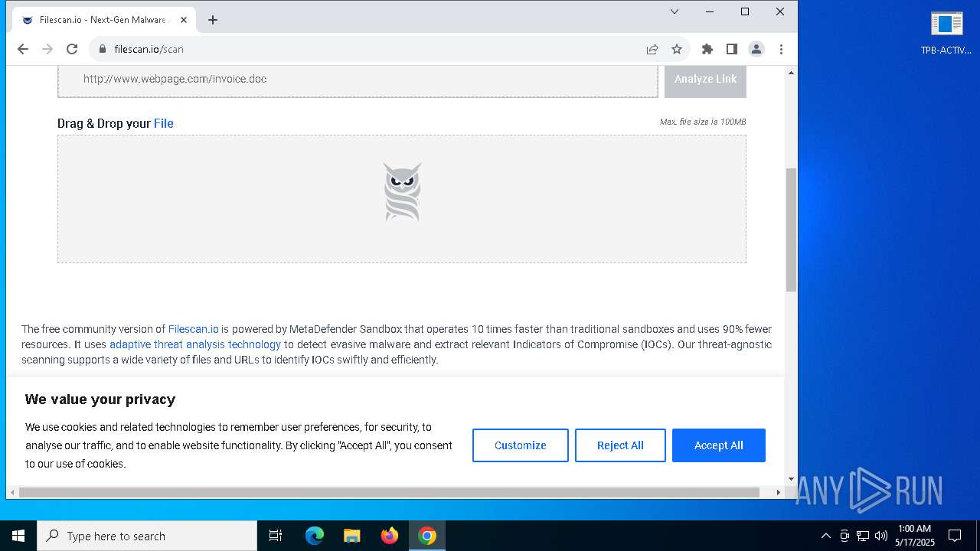This screenshot has height=551, width=980.
Task: Bookmark this tab with star icon
Action: coord(677,49)
